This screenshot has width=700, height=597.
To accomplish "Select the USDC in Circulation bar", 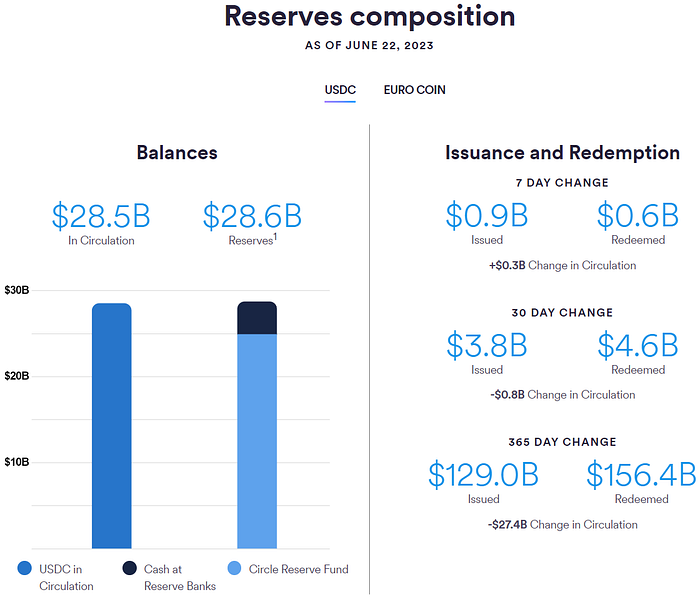I will (111, 425).
